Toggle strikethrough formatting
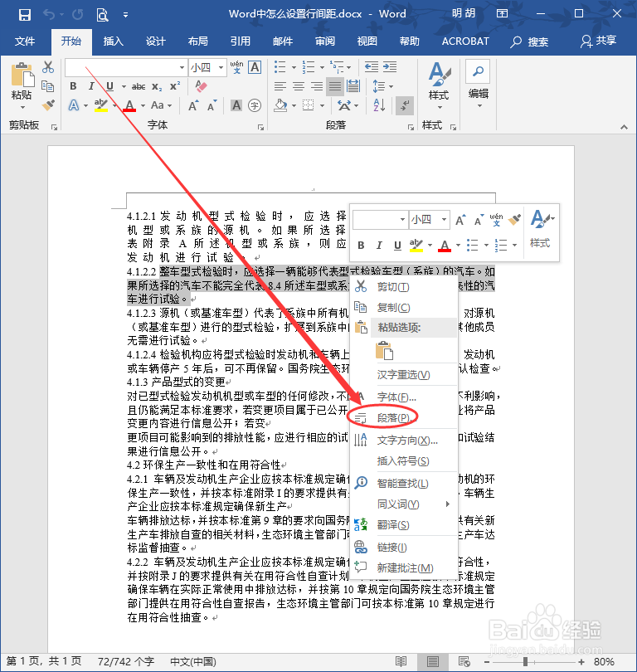The image size is (637, 672). 139,86
